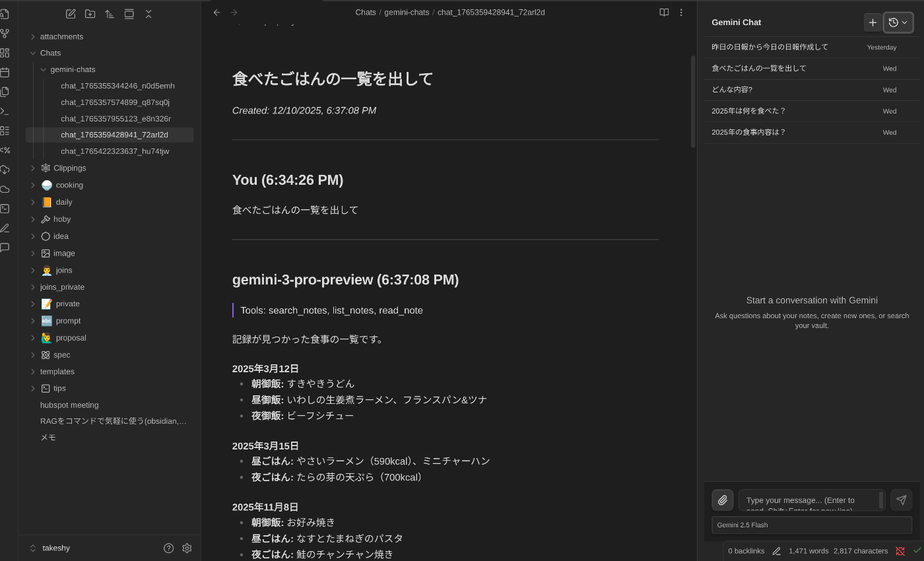Attach a file using the paperclip icon
Image resolution: width=924 pixels, height=561 pixels.
click(722, 500)
